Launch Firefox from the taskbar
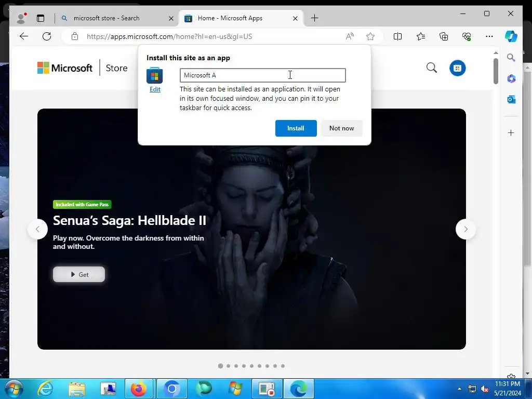Viewport: 532px width, 399px height. 139,389
